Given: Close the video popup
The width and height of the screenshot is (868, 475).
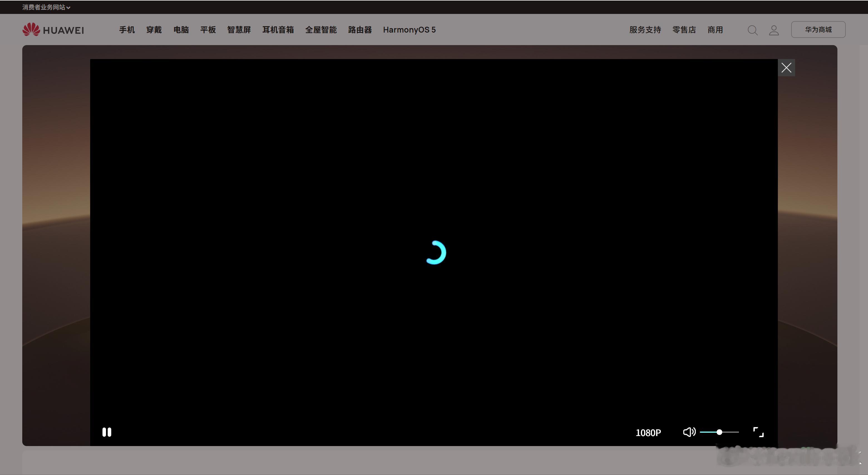Looking at the screenshot, I should click(x=786, y=68).
